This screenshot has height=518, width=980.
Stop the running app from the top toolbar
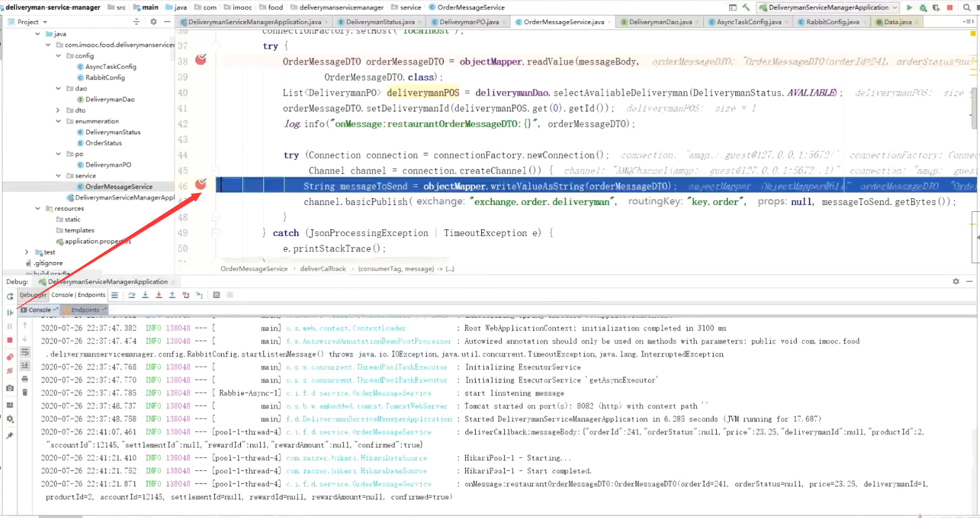950,7
